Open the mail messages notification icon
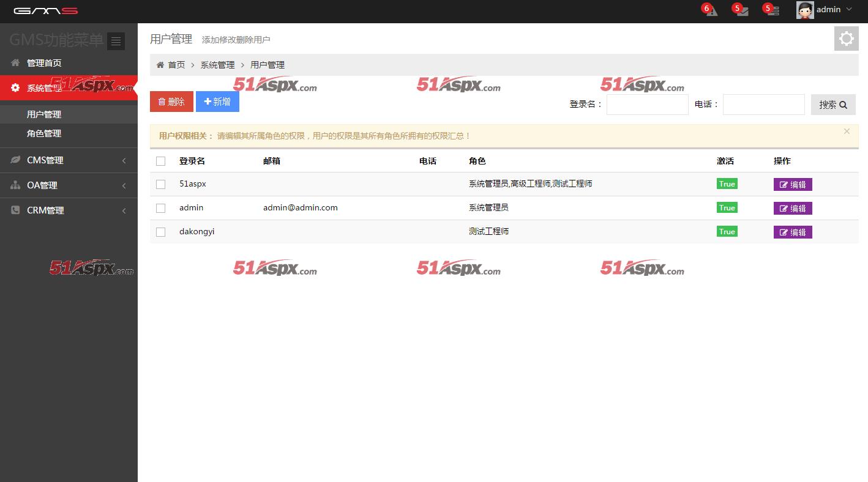Image resolution: width=868 pixels, height=482 pixels. click(742, 10)
